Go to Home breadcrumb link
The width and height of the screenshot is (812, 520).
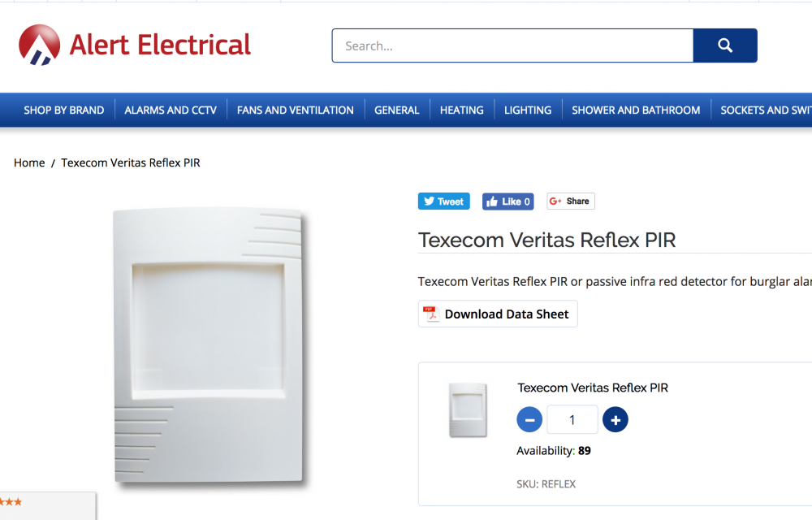(29, 162)
